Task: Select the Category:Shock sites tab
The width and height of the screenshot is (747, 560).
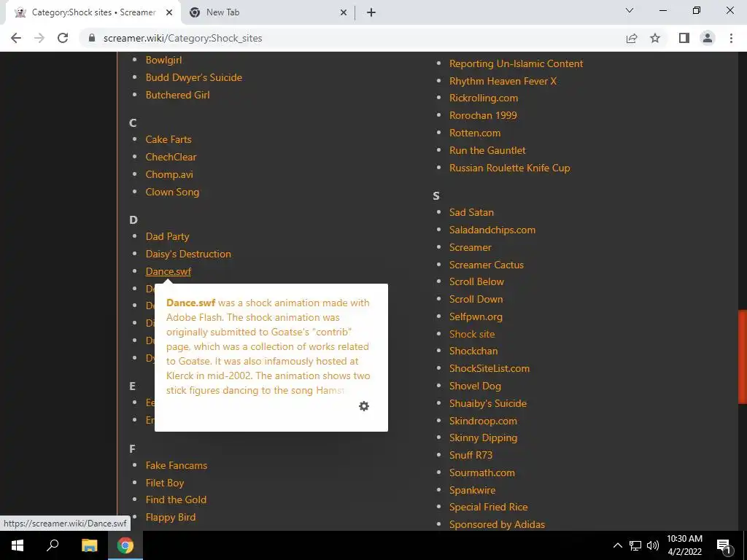Action: [x=93, y=12]
